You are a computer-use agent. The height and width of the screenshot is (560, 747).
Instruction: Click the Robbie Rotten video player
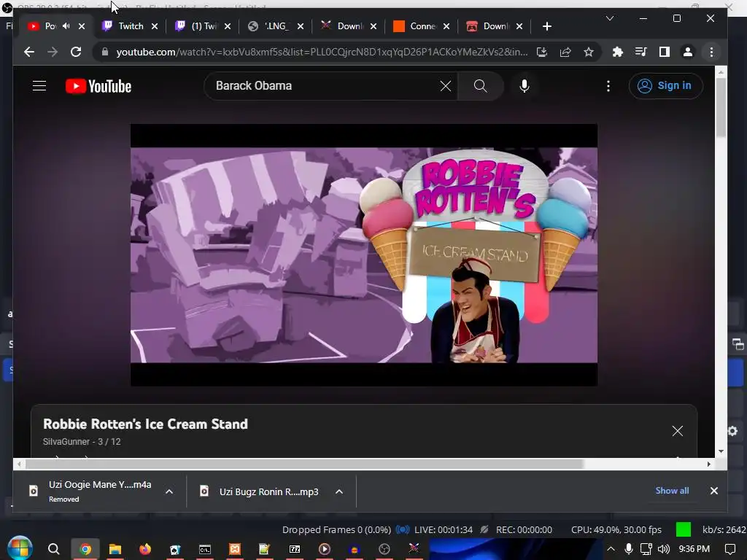coord(364,254)
